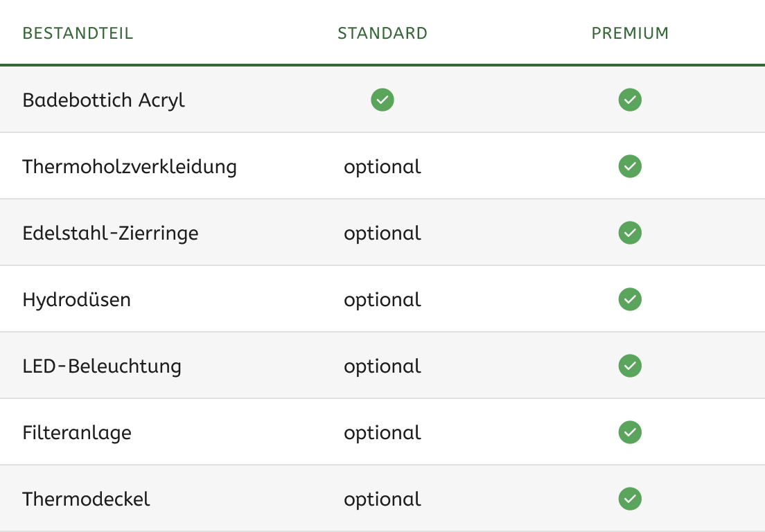Click the Premium checkmark for Edelstahl-Zierringe
Screen dimensions: 765x532
(630, 233)
